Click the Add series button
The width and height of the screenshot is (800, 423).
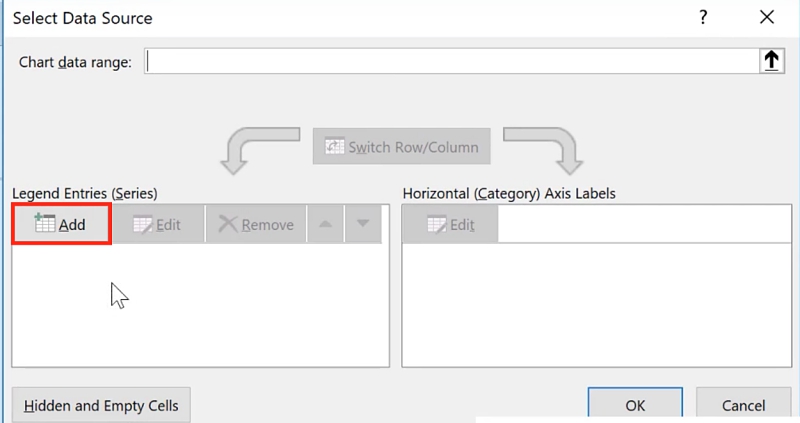tap(61, 224)
